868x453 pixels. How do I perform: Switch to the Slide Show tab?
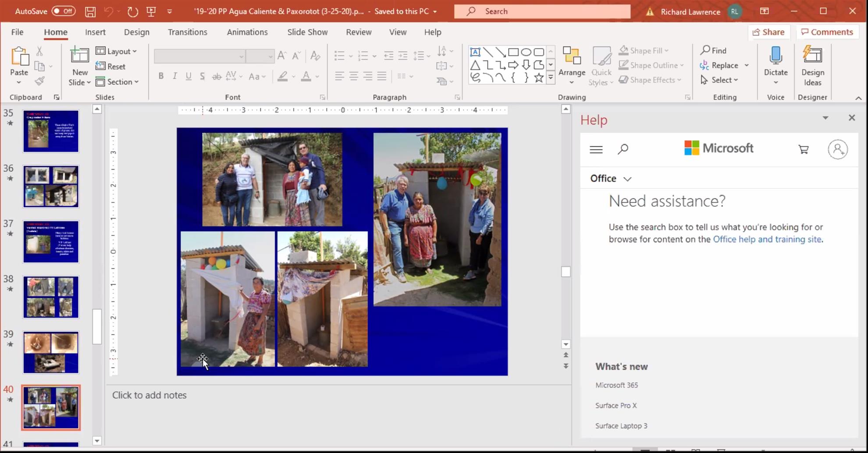[x=307, y=32]
